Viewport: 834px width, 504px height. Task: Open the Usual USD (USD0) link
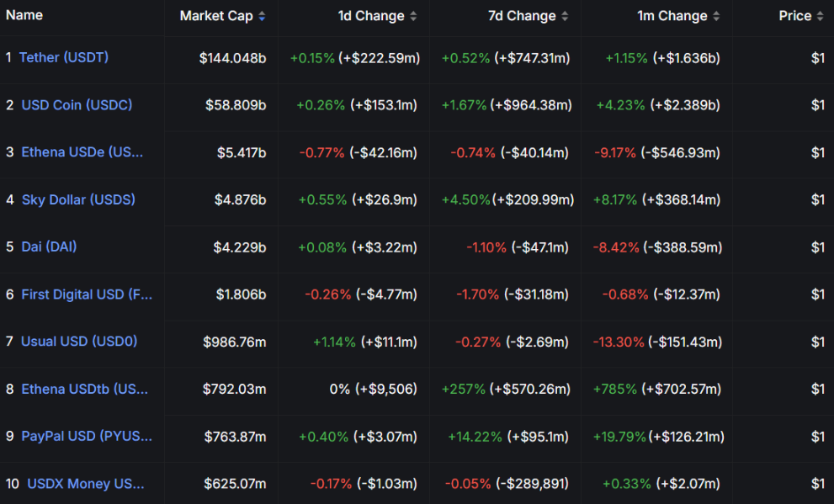[78, 342]
